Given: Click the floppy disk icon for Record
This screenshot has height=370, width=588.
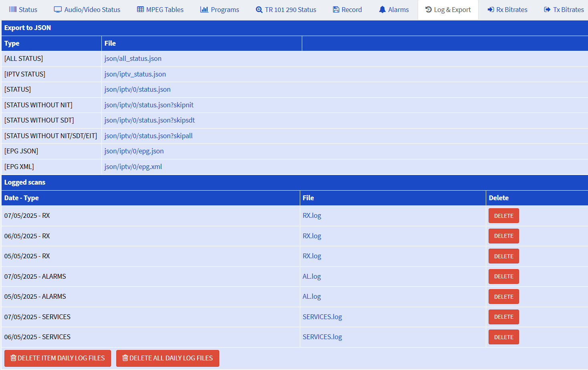Looking at the screenshot, I should [336, 10].
